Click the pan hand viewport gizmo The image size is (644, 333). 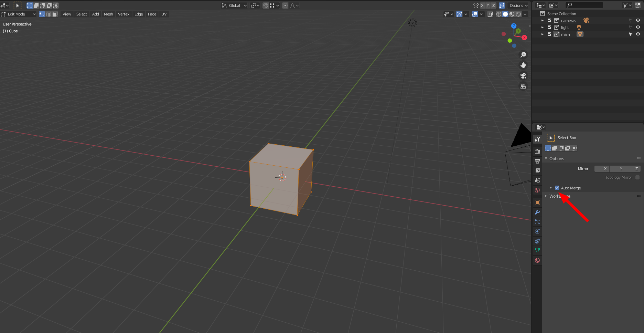click(x=523, y=65)
